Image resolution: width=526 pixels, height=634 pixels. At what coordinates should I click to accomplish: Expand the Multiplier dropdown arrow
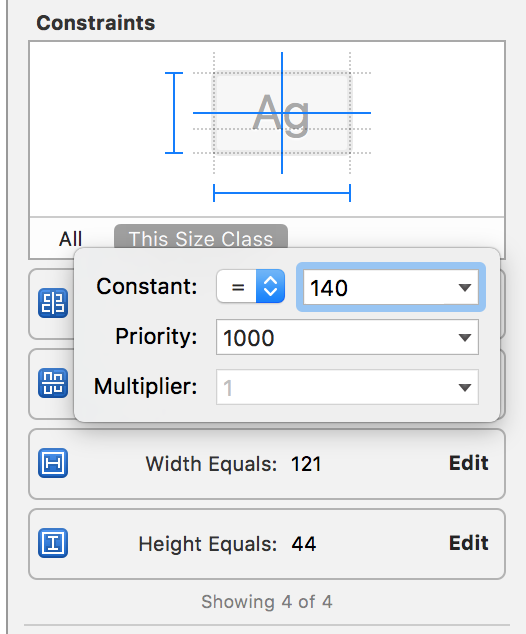[465, 387]
